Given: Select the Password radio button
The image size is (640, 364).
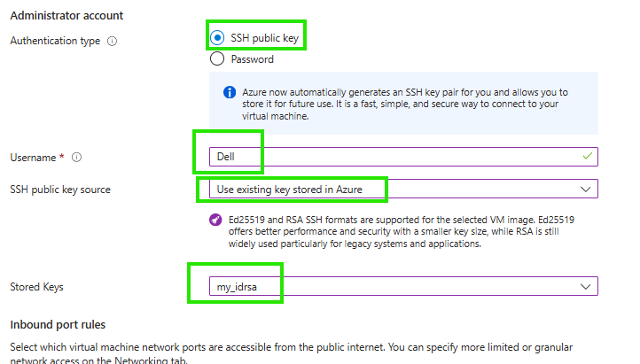Looking at the screenshot, I should [217, 59].
